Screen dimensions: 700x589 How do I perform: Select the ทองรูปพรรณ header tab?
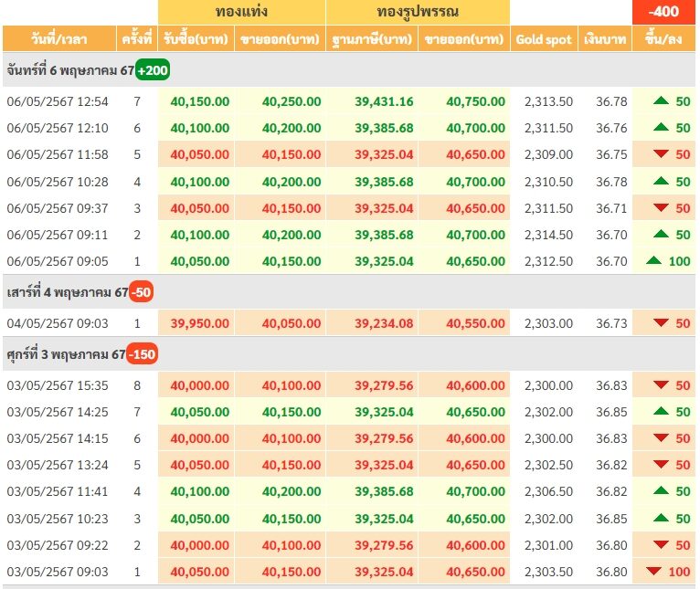[418, 12]
